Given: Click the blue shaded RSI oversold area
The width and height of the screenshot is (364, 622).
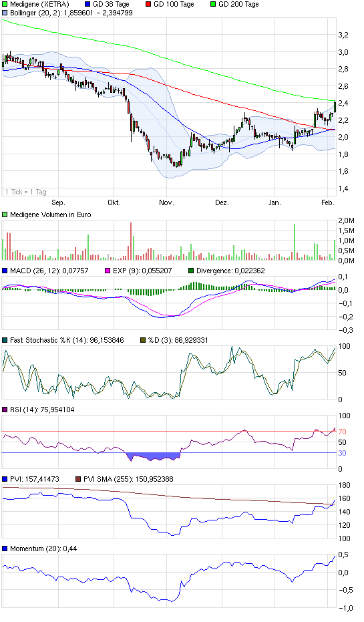Looking at the screenshot, I should [x=153, y=456].
